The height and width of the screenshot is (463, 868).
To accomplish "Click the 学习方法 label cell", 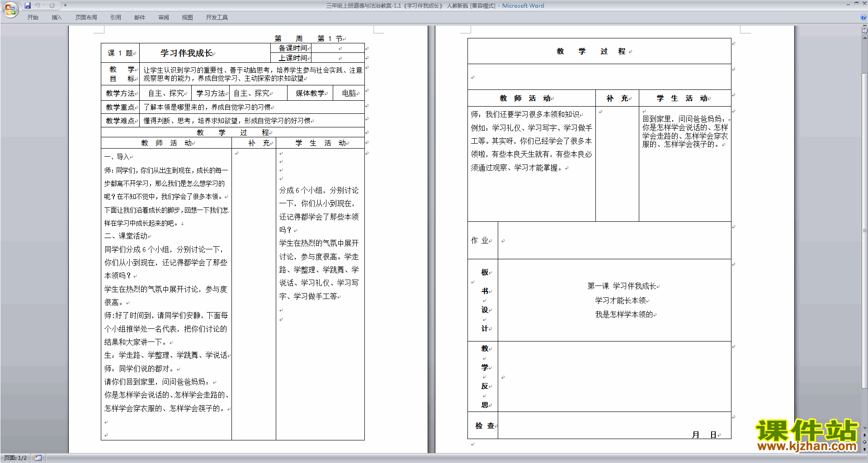I will point(211,93).
